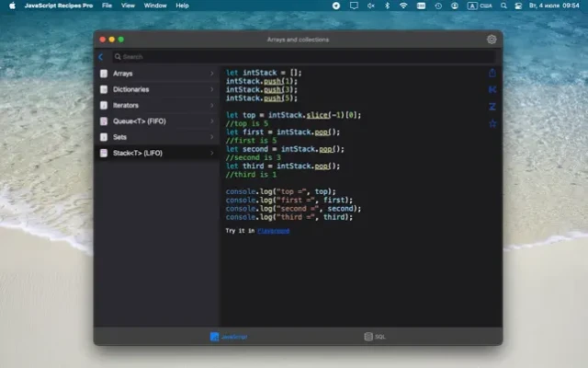
Task: Open the Wi-Fi menu bar icon
Action: coord(403,6)
